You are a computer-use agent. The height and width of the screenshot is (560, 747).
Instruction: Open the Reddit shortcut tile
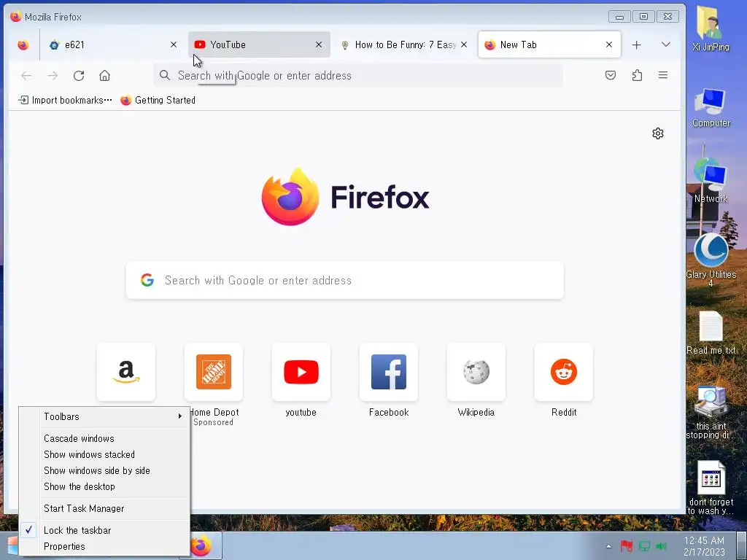[x=564, y=372]
